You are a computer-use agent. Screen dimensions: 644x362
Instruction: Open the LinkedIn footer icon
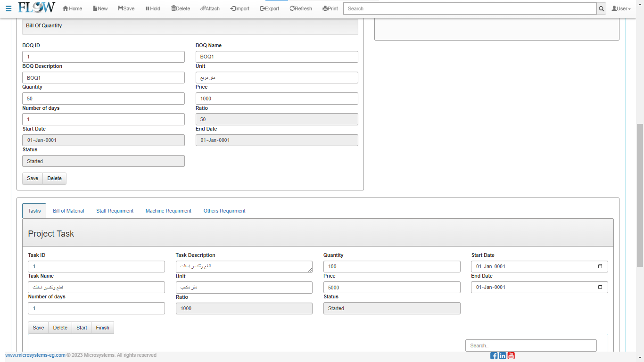(503, 355)
